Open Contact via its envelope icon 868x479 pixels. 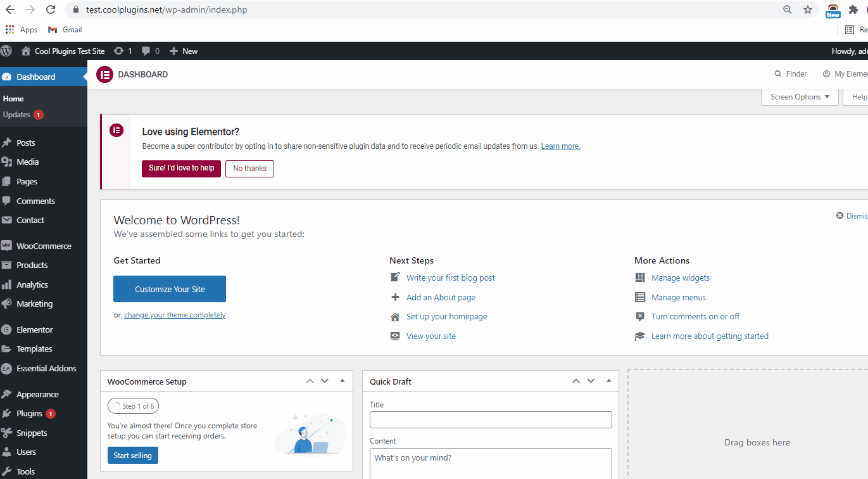(x=6, y=220)
